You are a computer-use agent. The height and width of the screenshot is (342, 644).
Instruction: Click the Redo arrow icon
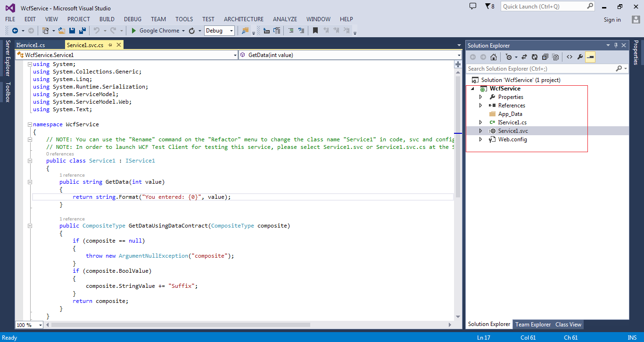113,31
